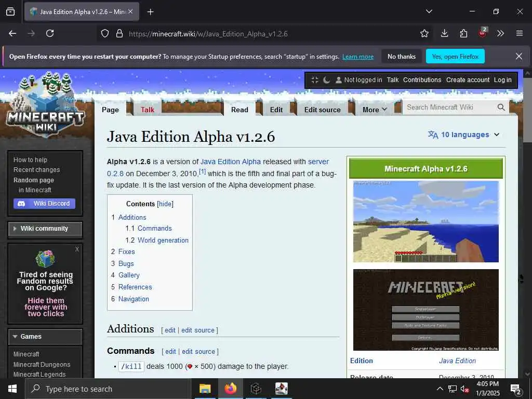The height and width of the screenshot is (399, 532).
Task: Open a new browser tab with plus icon
Action: pos(150,12)
